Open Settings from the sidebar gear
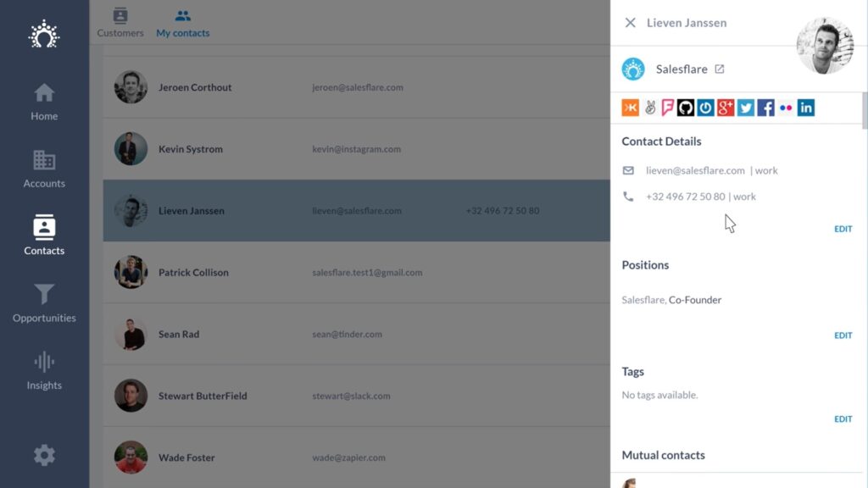The height and width of the screenshot is (488, 868). pos(43,455)
